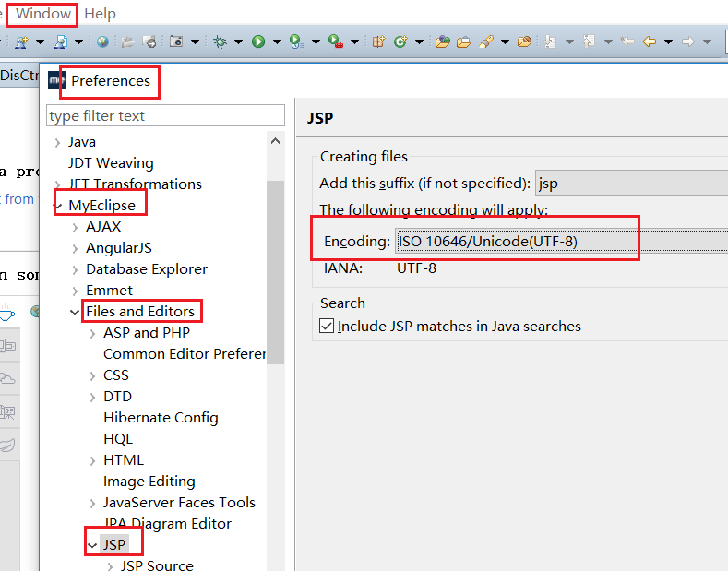Select the MyEclipse tree item
The height and width of the screenshot is (571, 728).
point(102,205)
